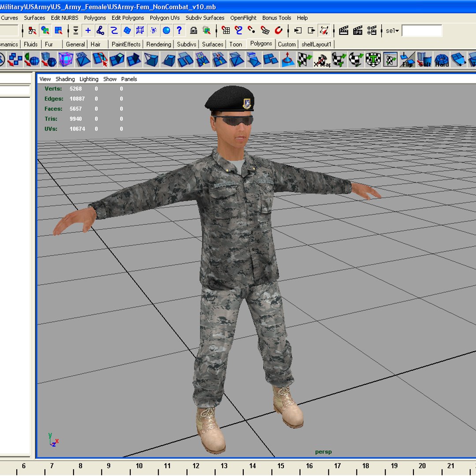
Task: Open the Bonus Tools menu
Action: 276,18
